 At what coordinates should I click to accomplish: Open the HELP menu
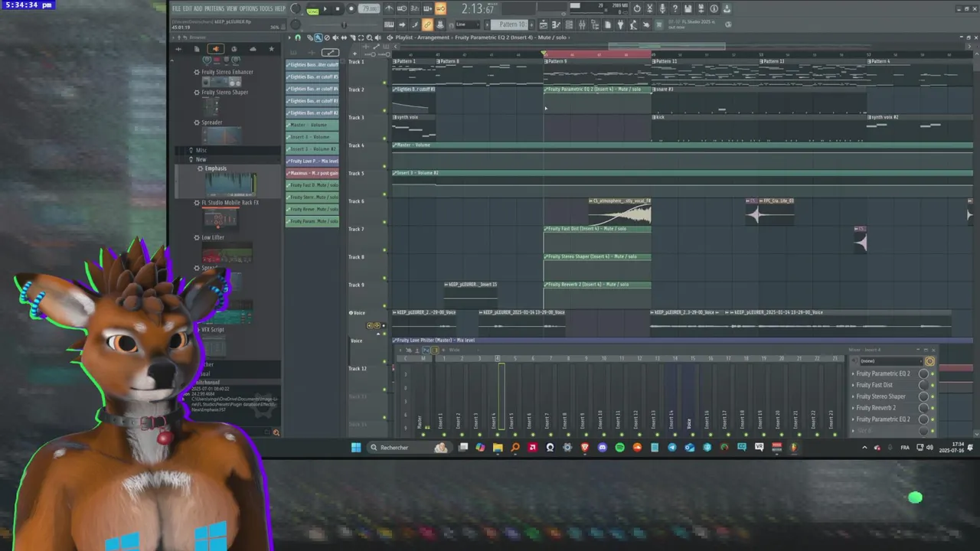[280, 8]
